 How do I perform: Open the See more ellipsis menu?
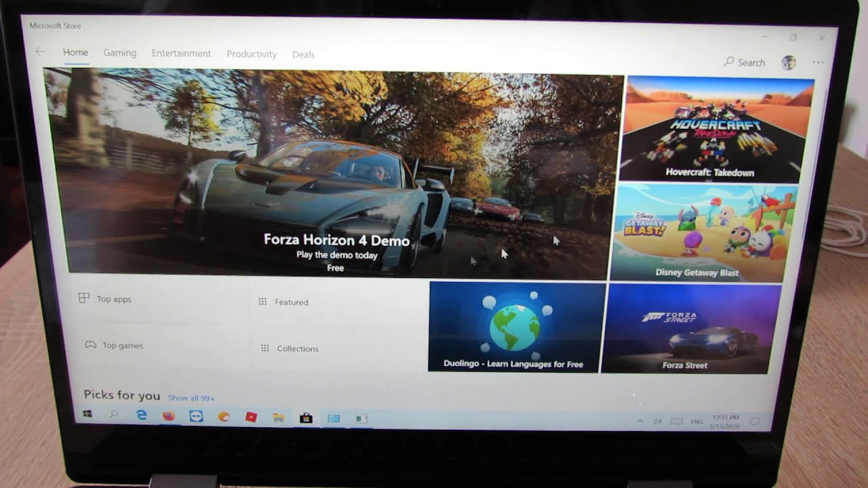click(x=818, y=62)
